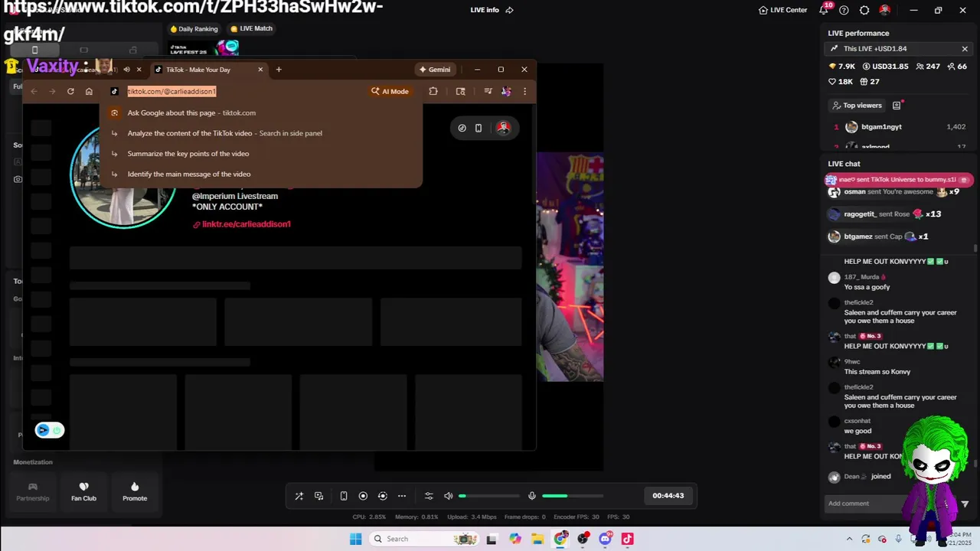The height and width of the screenshot is (551, 980).
Task: Open a new browser tab
Action: click(x=279, y=70)
